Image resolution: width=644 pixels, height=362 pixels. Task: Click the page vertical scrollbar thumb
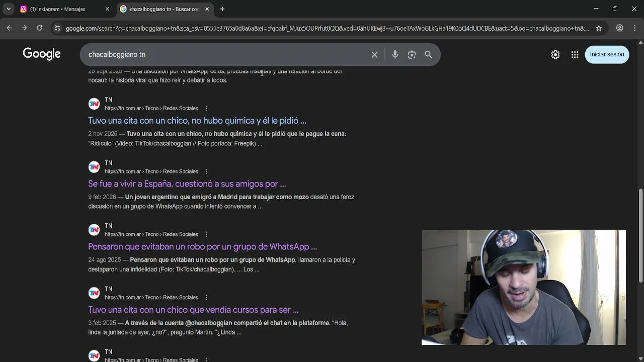click(640, 235)
